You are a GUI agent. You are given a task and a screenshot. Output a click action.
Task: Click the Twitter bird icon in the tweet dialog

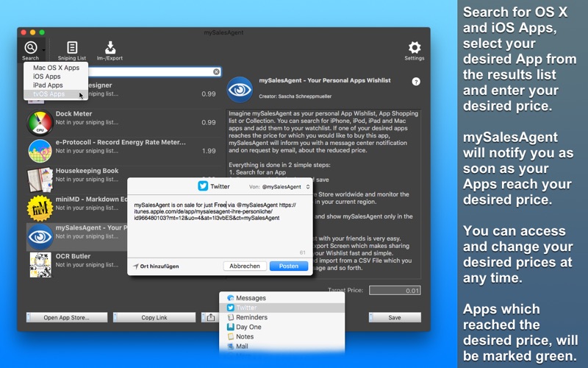203,186
